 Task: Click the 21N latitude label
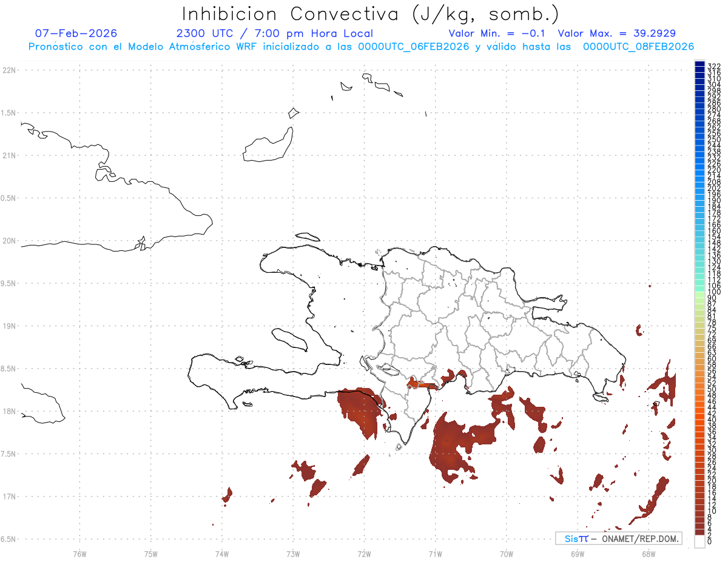(9, 155)
